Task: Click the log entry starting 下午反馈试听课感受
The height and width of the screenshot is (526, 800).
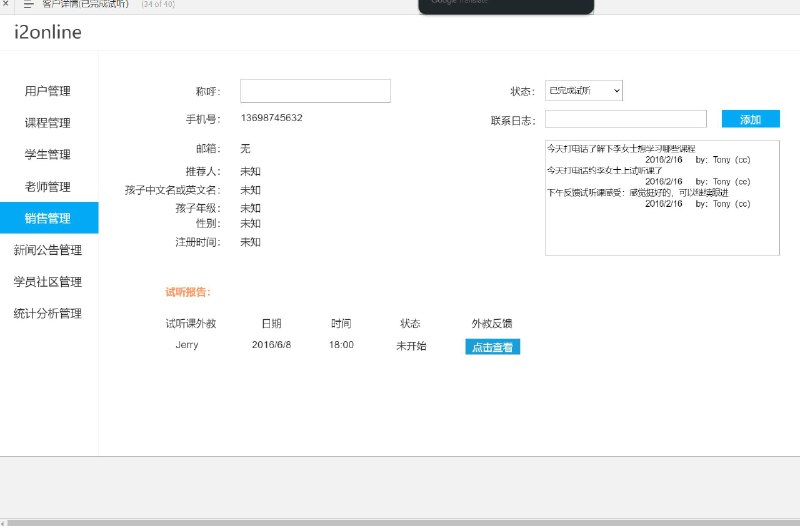Action: pos(638,192)
